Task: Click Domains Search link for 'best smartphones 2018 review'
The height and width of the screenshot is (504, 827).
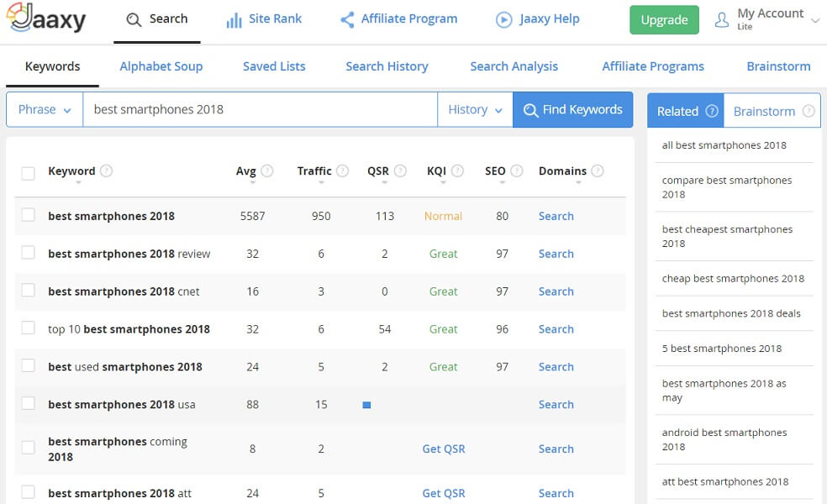Action: pyautogui.click(x=556, y=254)
